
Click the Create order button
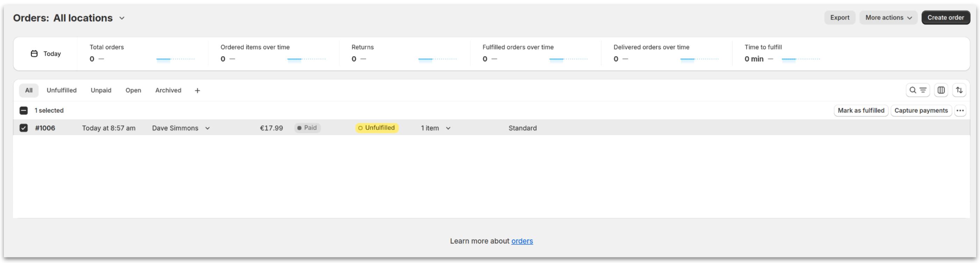click(945, 17)
